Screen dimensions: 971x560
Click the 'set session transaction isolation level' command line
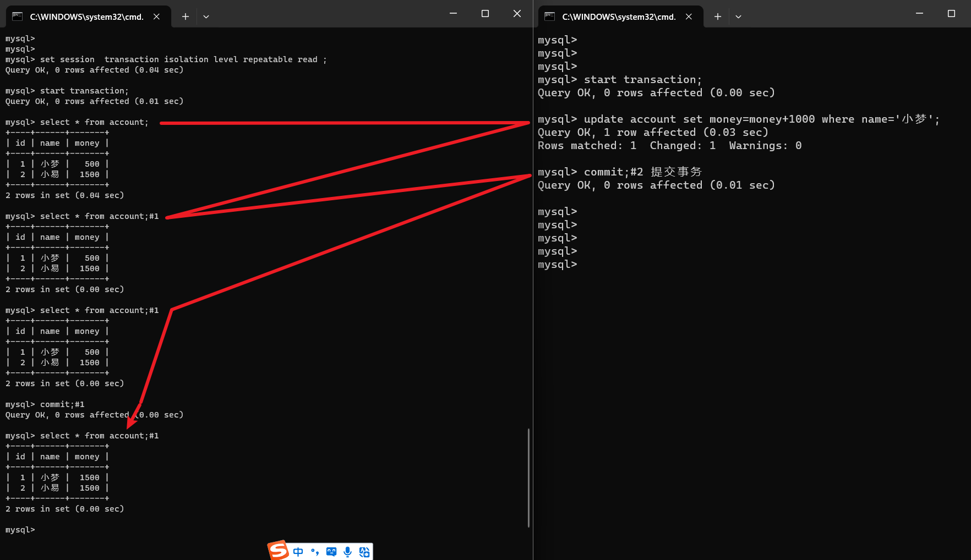click(166, 59)
